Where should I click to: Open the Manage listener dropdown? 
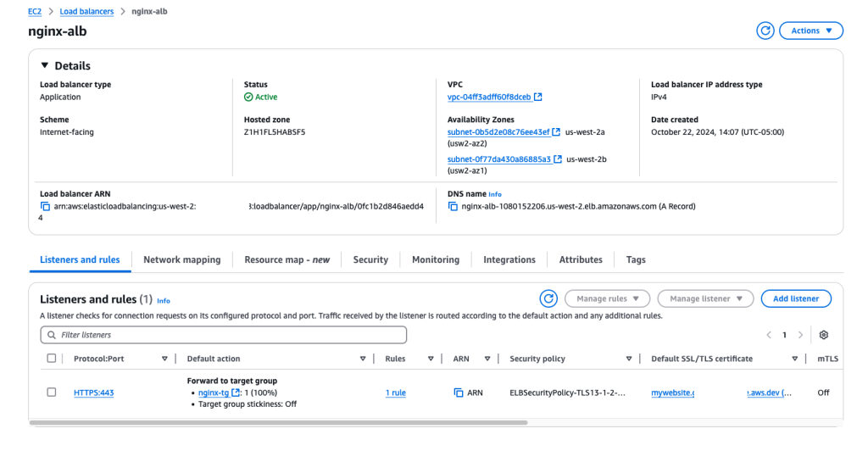[706, 298]
